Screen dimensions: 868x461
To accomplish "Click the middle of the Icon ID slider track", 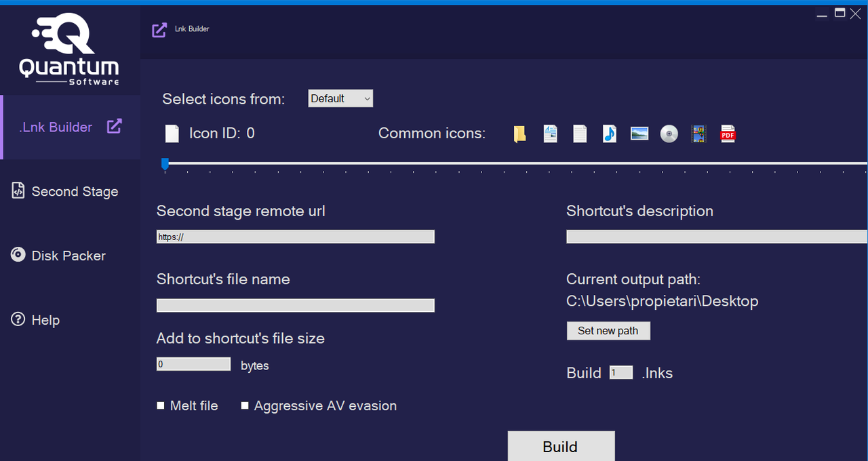I will pyautogui.click(x=515, y=163).
